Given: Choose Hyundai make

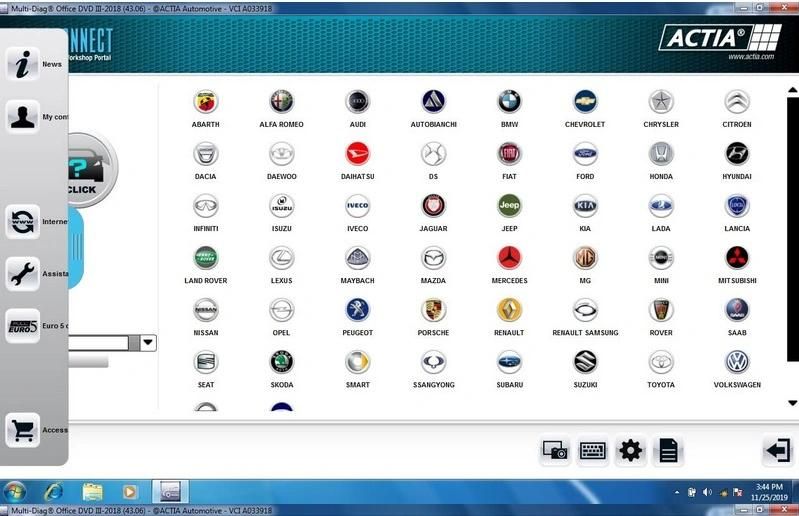Looking at the screenshot, I should point(737,154).
